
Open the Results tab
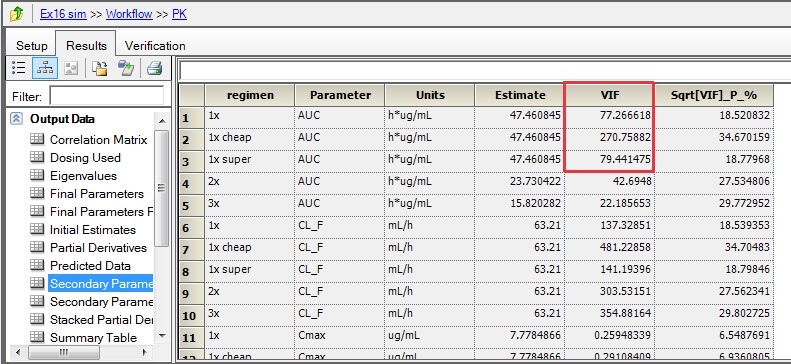(86, 45)
